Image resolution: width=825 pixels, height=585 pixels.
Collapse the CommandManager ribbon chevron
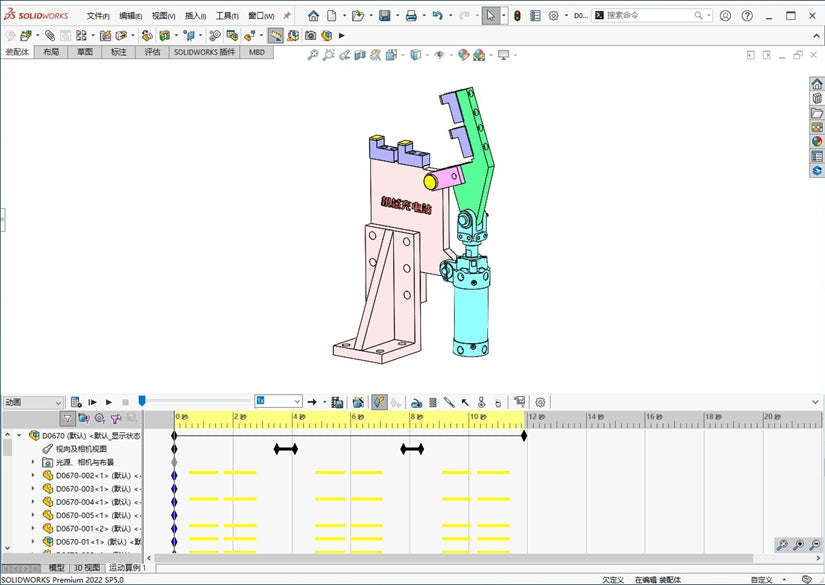pyautogui.click(x=816, y=36)
